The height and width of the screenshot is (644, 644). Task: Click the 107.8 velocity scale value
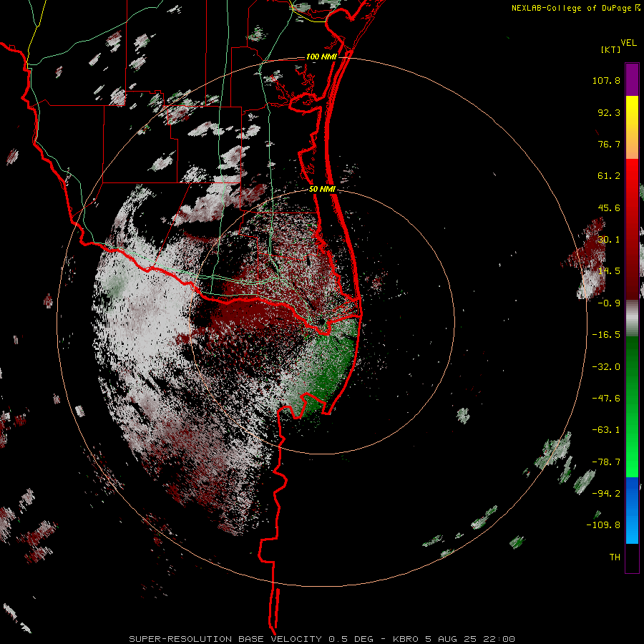pyautogui.click(x=606, y=80)
